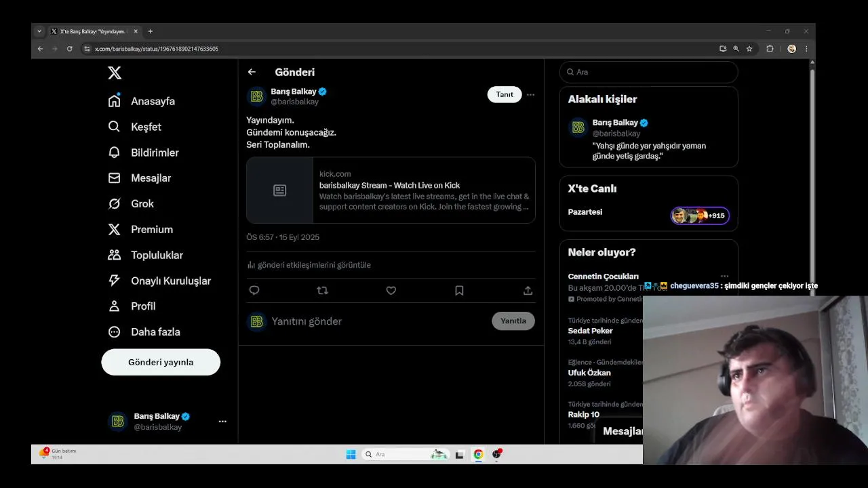This screenshot has height=488, width=868.
Task: Click the Yanıtla reply button
Action: (x=513, y=321)
